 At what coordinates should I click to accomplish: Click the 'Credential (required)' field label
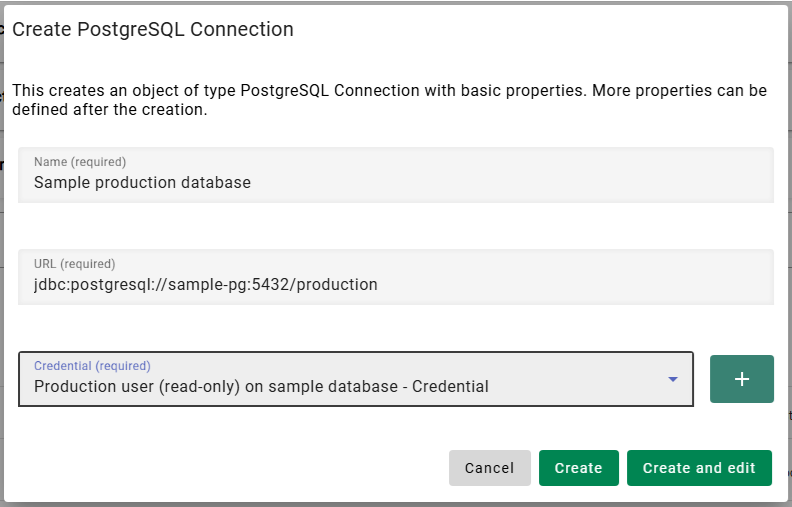coord(92,366)
